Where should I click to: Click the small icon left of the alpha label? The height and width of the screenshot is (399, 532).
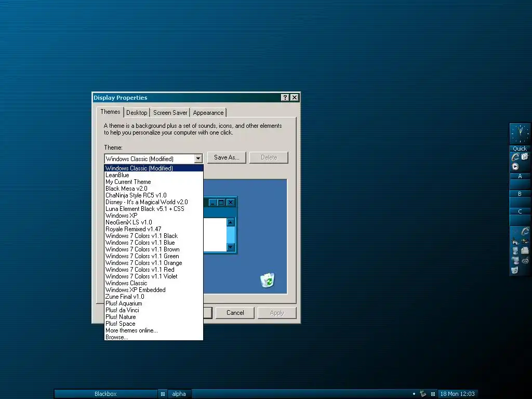tap(163, 394)
